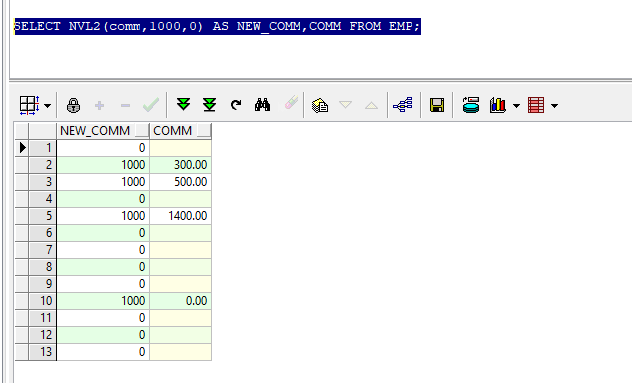The image size is (632, 383).
Task: Open the grid layout dropdown arrow
Action: [x=48, y=106]
